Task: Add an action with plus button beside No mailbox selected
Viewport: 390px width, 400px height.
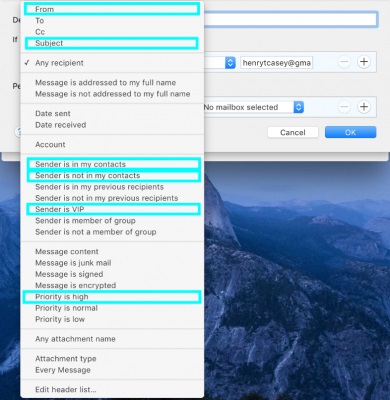Action: pyautogui.click(x=364, y=107)
